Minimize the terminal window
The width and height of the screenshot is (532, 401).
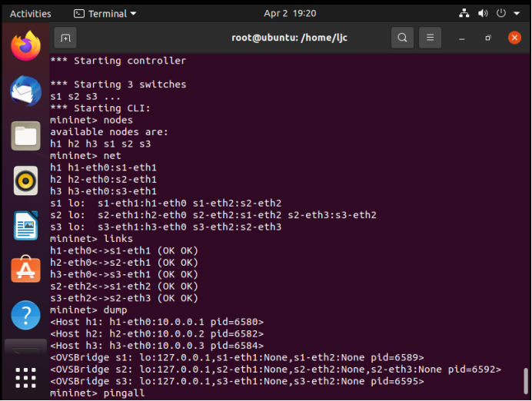click(461, 38)
